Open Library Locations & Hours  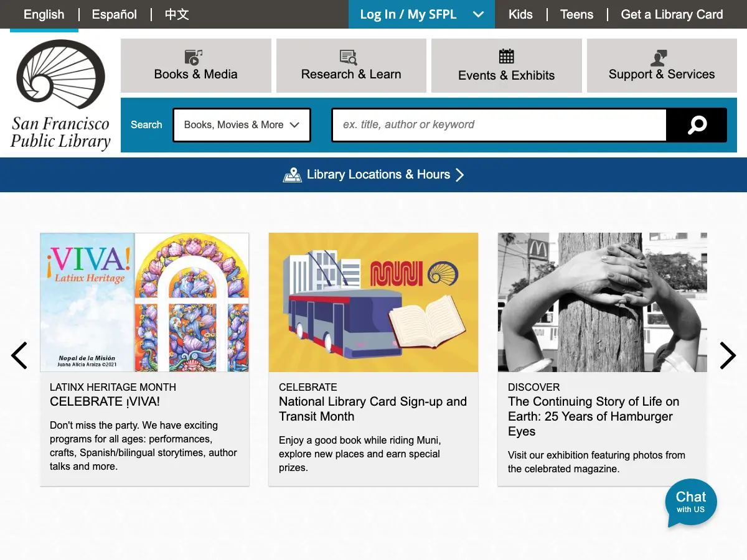point(374,175)
